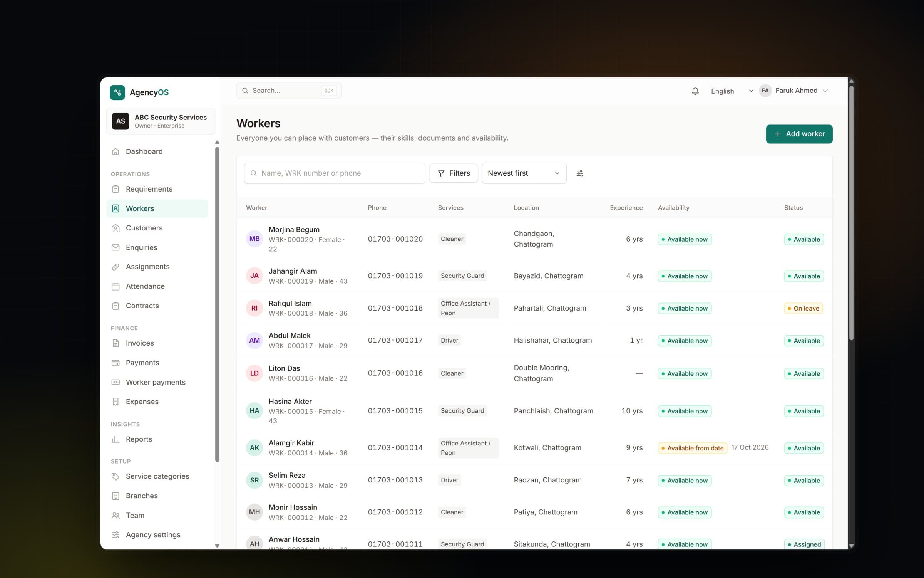The image size is (924, 578).
Task: Click the SR avatar for Selim Reza
Action: click(x=254, y=480)
